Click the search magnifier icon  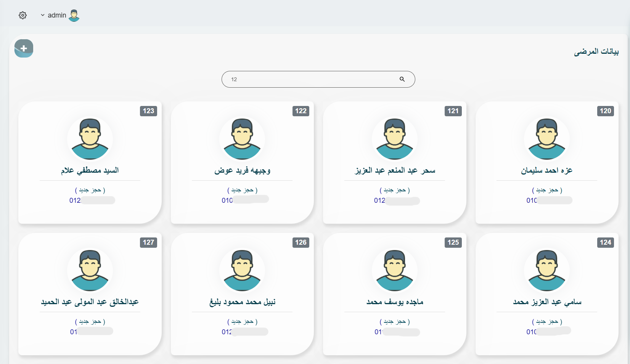tap(402, 79)
